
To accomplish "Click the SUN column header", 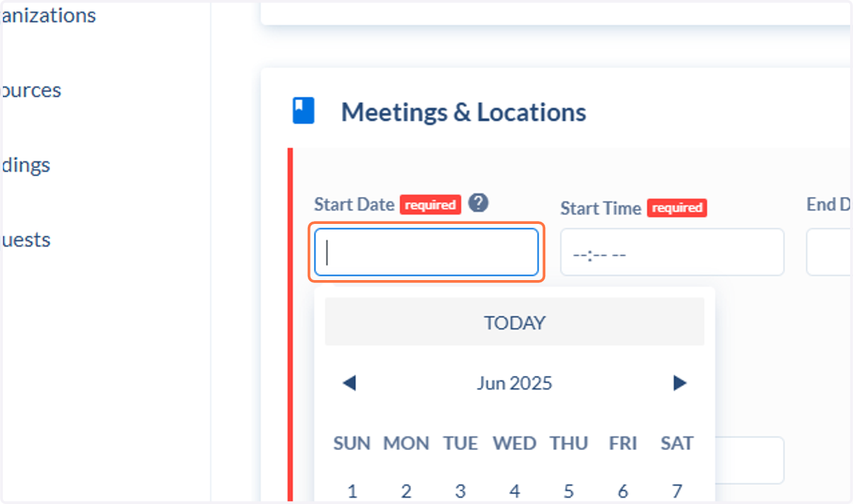I will coord(353,444).
